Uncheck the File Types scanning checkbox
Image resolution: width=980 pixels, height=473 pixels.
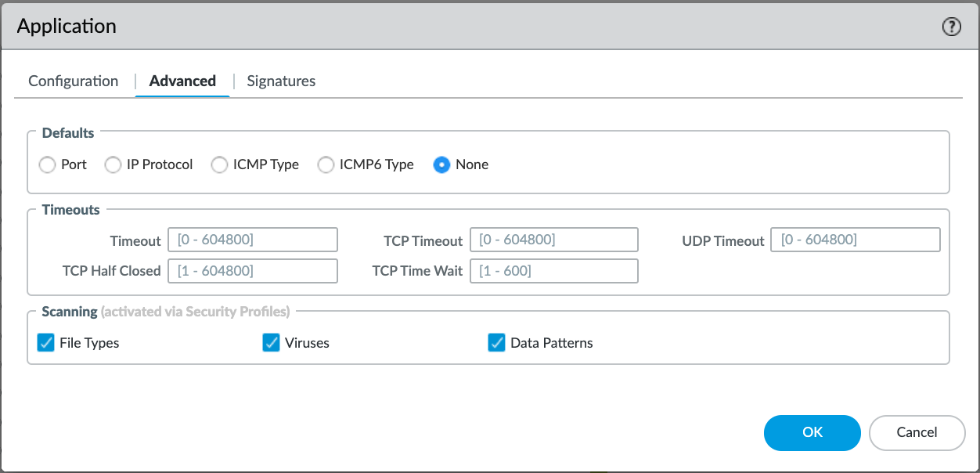click(x=46, y=343)
